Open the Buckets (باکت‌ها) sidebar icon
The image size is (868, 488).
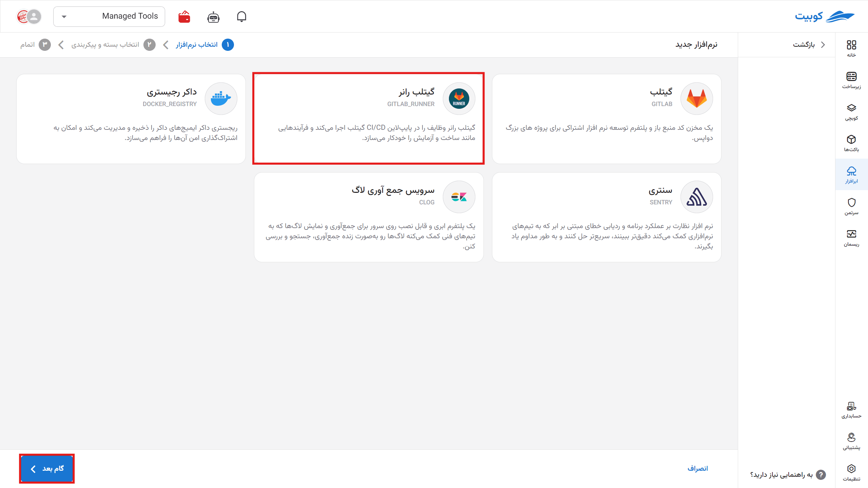pyautogui.click(x=851, y=143)
